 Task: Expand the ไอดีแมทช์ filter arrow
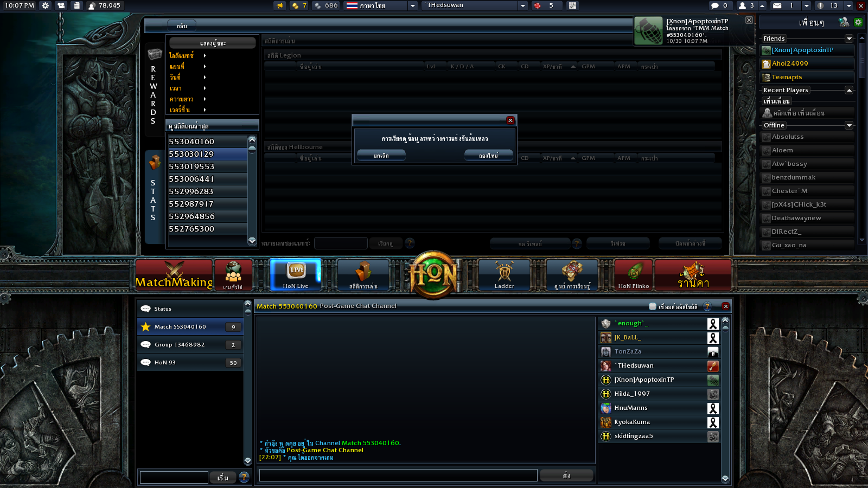[x=205, y=55]
